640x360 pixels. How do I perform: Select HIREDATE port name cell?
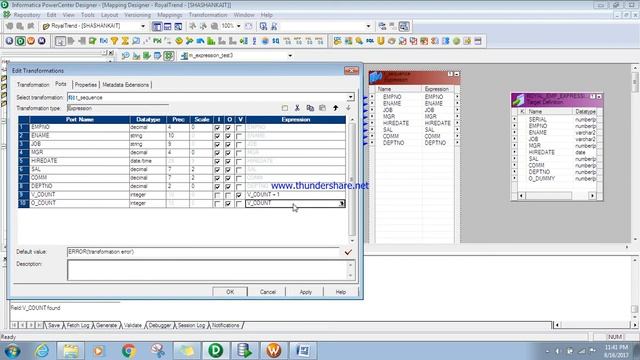(79, 161)
